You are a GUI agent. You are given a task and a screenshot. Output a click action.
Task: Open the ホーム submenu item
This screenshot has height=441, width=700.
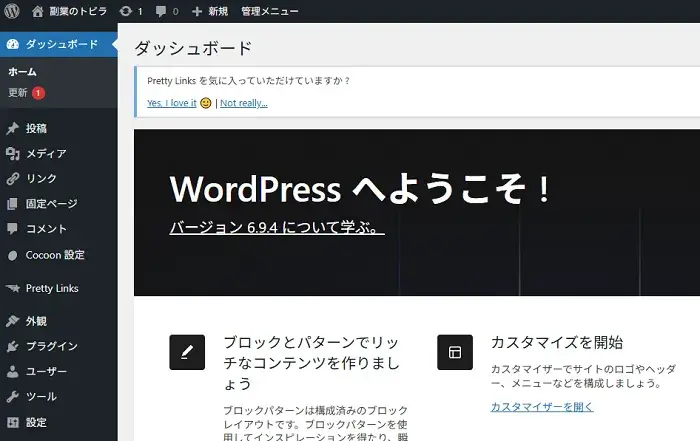pyautogui.click(x=22, y=71)
